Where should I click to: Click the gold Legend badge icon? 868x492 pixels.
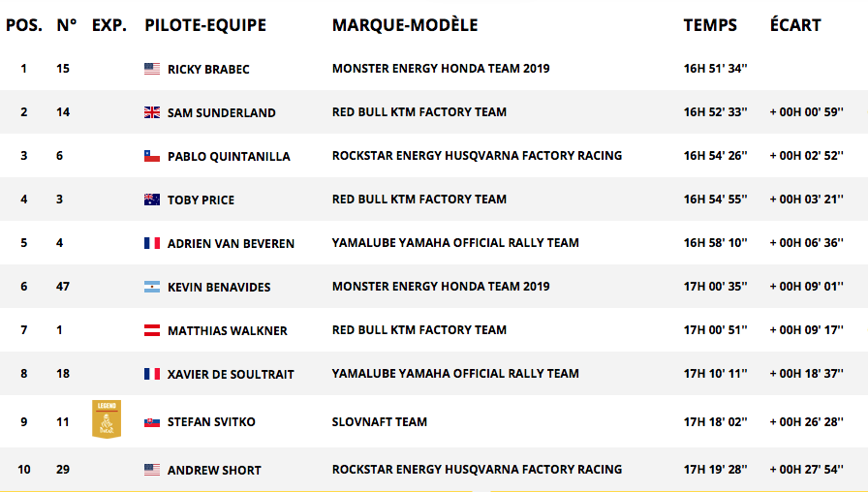(107, 418)
